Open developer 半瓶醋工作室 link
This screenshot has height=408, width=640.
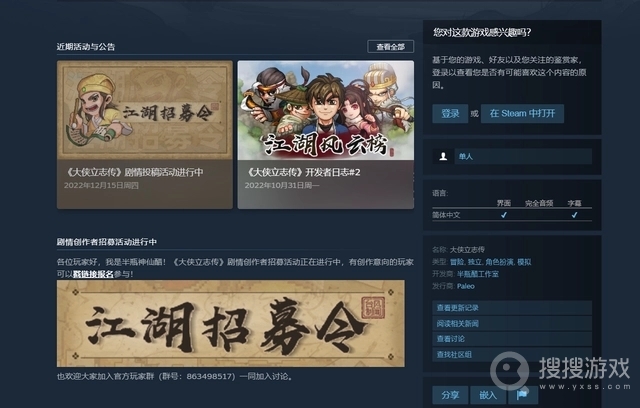pyautogui.click(x=478, y=274)
